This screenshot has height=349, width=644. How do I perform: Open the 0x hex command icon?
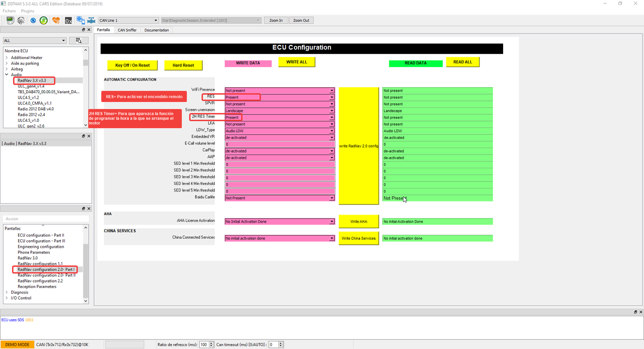[68, 21]
